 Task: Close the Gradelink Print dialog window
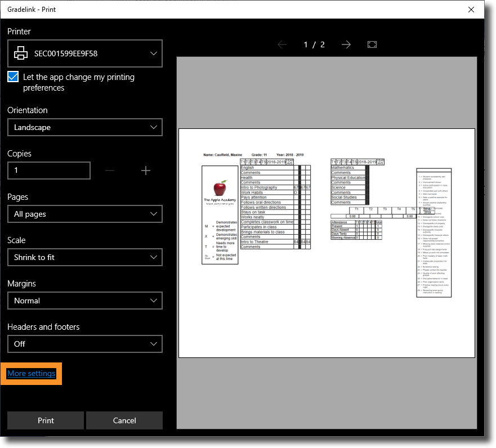[471, 9]
